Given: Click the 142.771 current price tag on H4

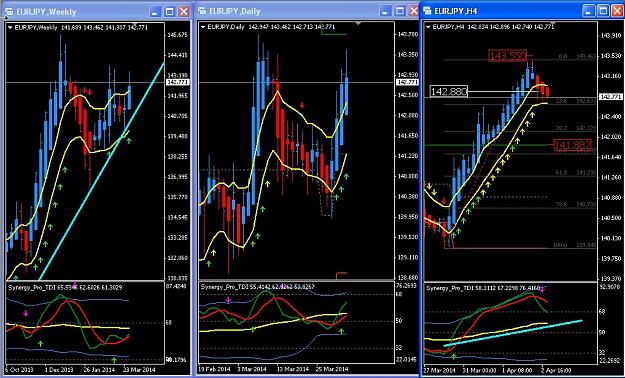Looking at the screenshot, I should pos(610,97).
